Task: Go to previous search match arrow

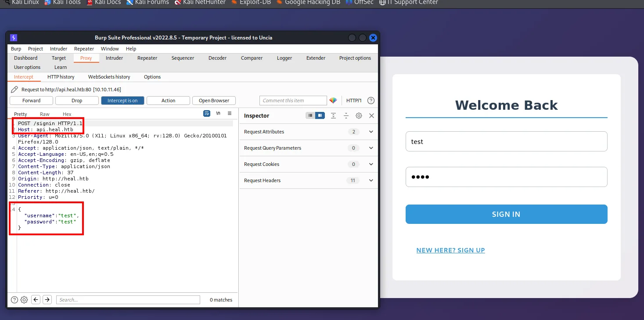Action: click(36, 300)
